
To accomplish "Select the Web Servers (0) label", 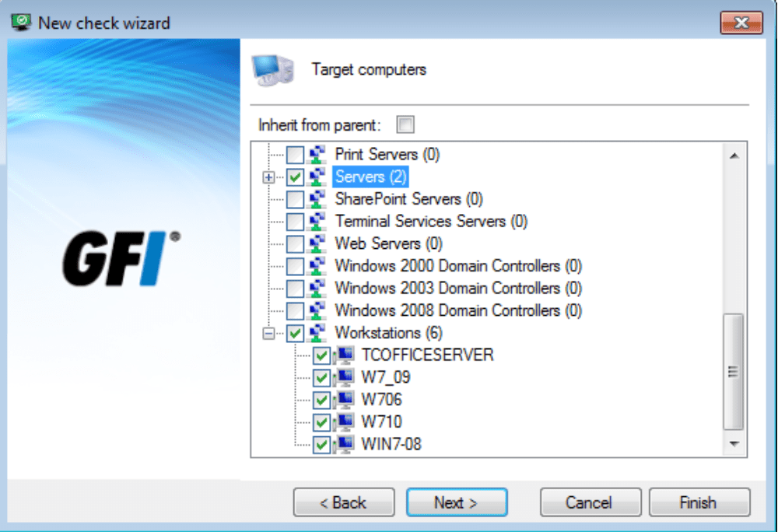I will (x=388, y=244).
